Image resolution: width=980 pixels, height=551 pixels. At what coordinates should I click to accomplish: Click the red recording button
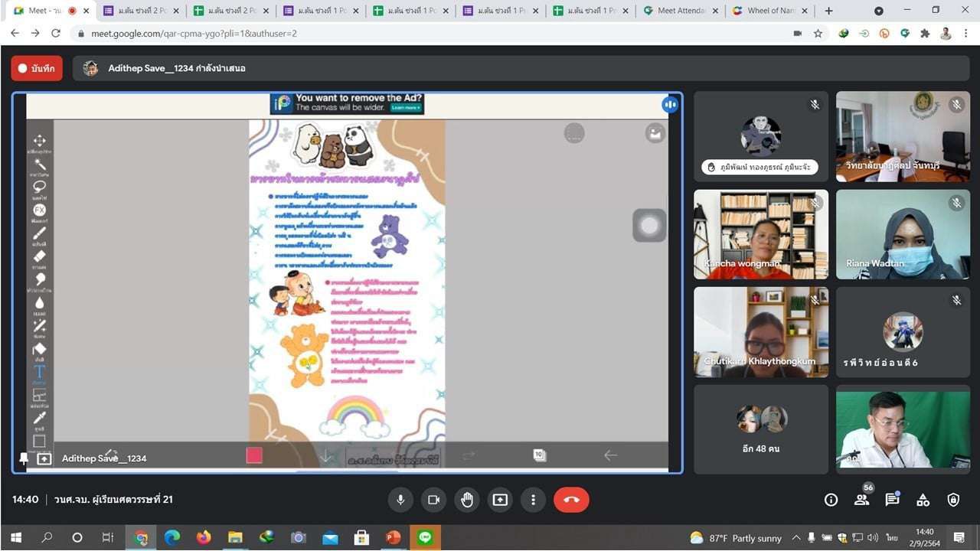37,68
